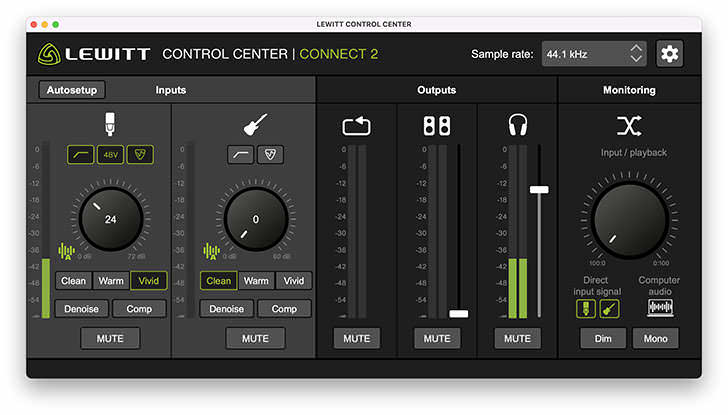Screen dimensions: 728x415
Task: Open the Sample rate dropdown
Action: click(594, 54)
